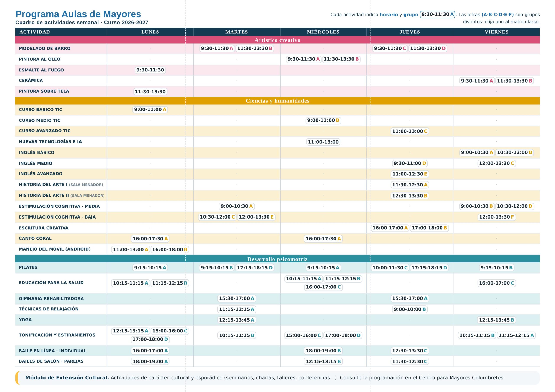Screen dimensions: 555x392
Task: Choose Historia del Arte I 11:30-12:30 A
Action: 410,185
